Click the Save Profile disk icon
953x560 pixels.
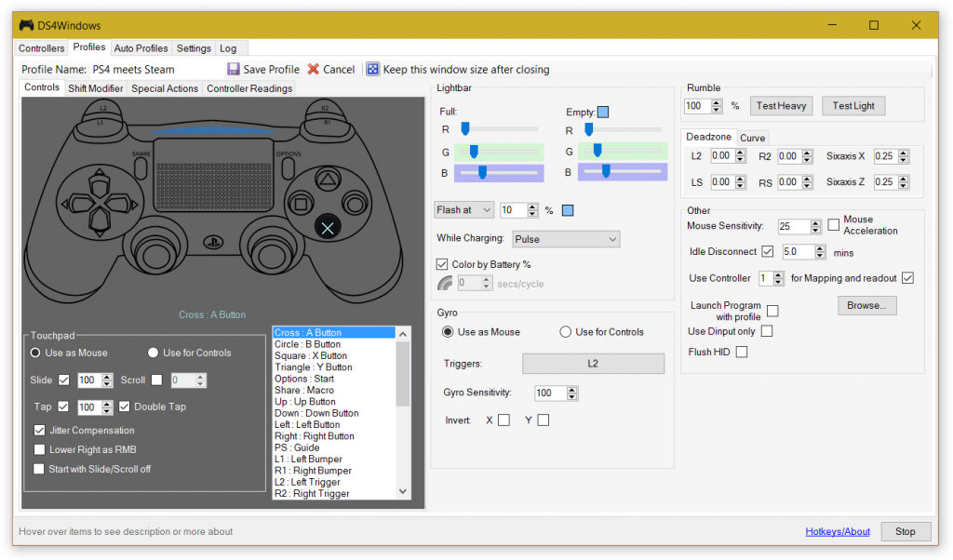point(232,69)
